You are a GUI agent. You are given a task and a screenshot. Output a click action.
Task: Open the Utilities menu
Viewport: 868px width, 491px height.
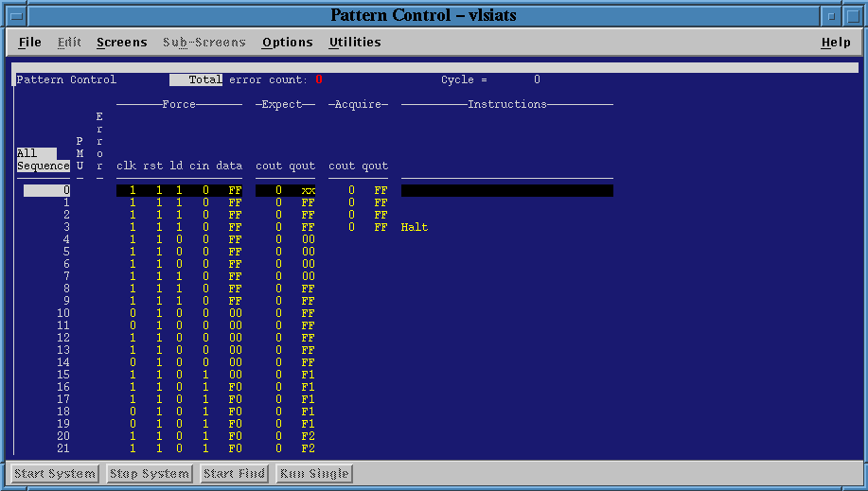(x=355, y=43)
